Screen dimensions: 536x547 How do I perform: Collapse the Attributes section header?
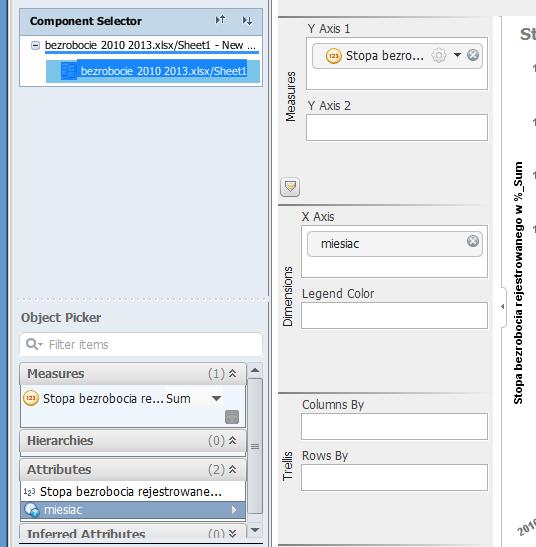(233, 470)
